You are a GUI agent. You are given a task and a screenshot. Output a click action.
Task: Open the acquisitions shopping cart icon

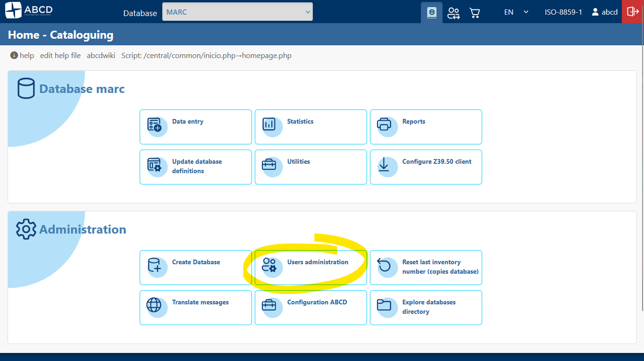(x=475, y=13)
